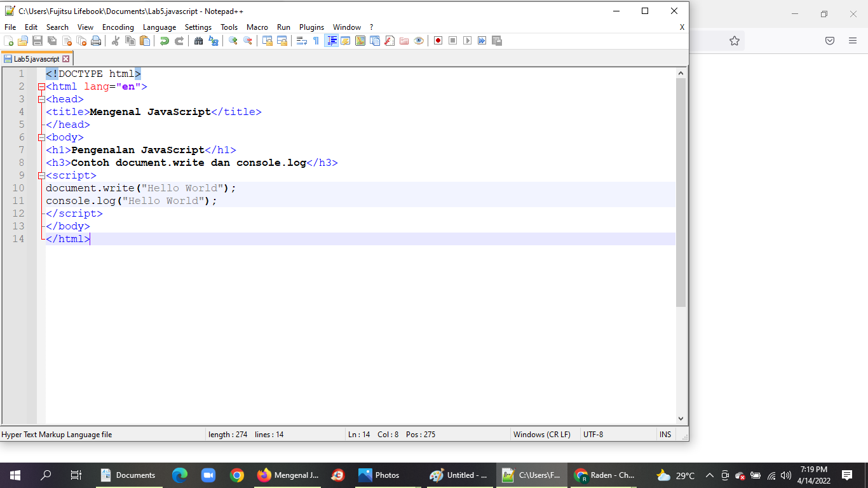
Task: Toggle word wrap toolbar button
Action: [x=302, y=41]
